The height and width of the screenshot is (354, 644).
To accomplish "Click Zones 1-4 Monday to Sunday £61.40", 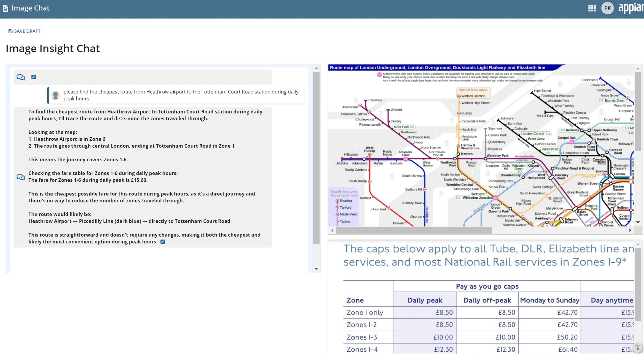I will coord(568,349).
